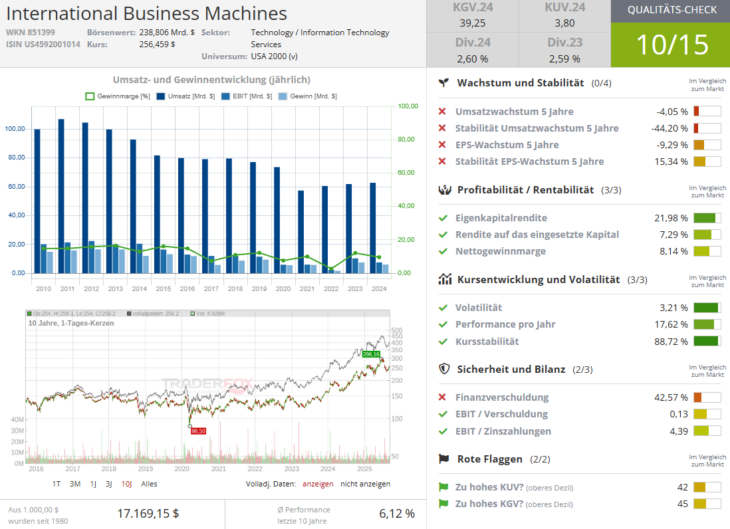Click the Rote Flaggen black flag icon

[x=444, y=459]
